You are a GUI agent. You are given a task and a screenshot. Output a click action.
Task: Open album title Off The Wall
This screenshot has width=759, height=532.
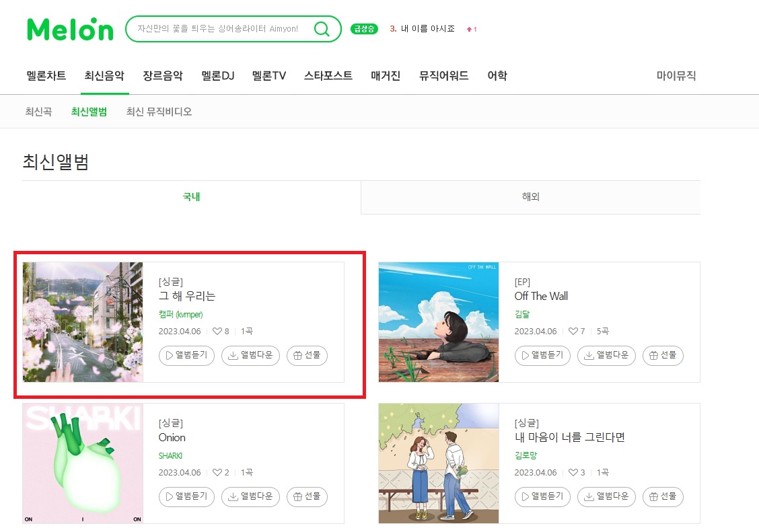point(541,296)
